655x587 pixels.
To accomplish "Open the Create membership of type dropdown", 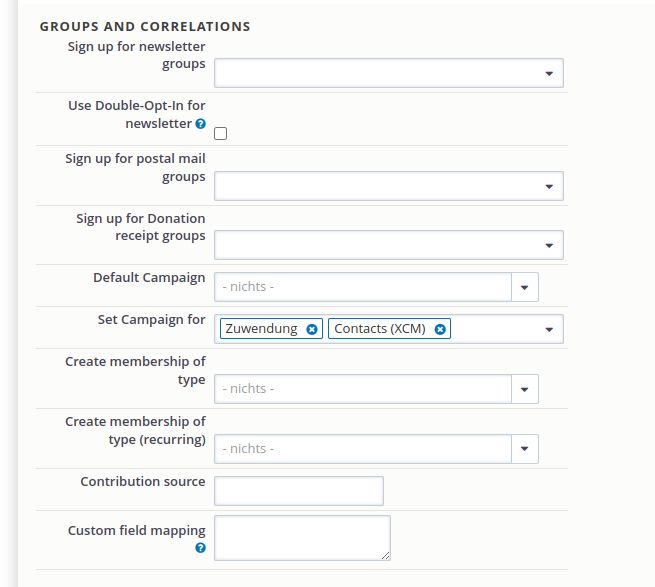I will click(376, 389).
